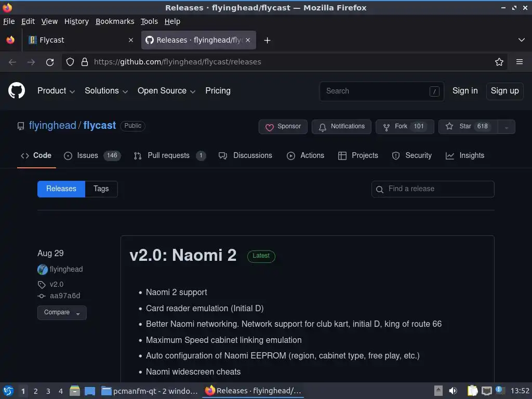Open the Compare dropdown for v2.0

pos(62,312)
